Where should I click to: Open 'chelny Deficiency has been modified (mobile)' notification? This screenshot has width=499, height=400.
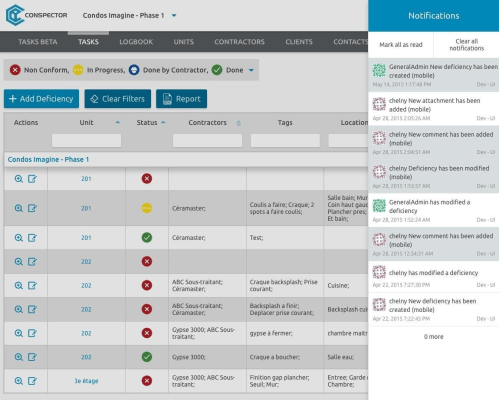[x=434, y=177]
